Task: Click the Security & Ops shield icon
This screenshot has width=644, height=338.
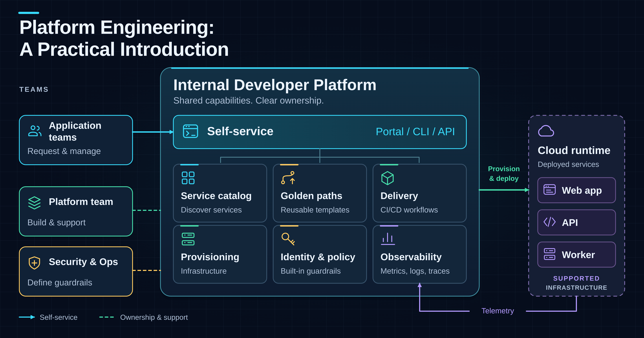Action: pos(34,263)
